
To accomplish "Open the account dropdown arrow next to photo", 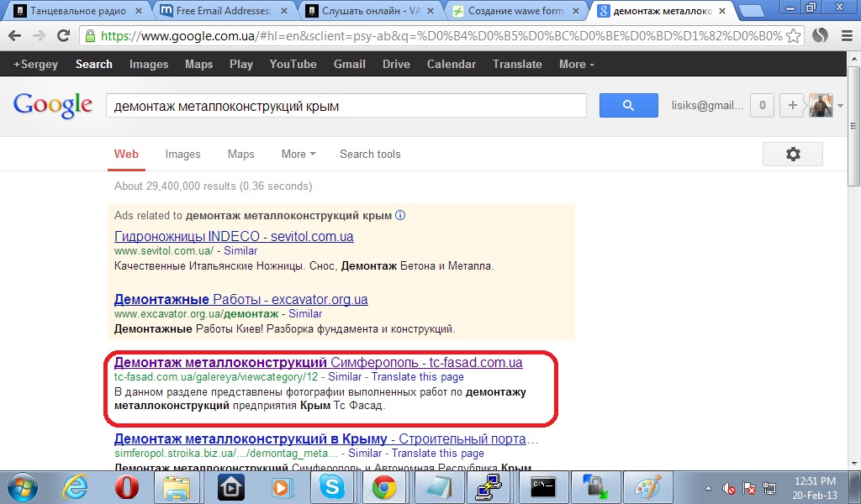I will coord(840,106).
